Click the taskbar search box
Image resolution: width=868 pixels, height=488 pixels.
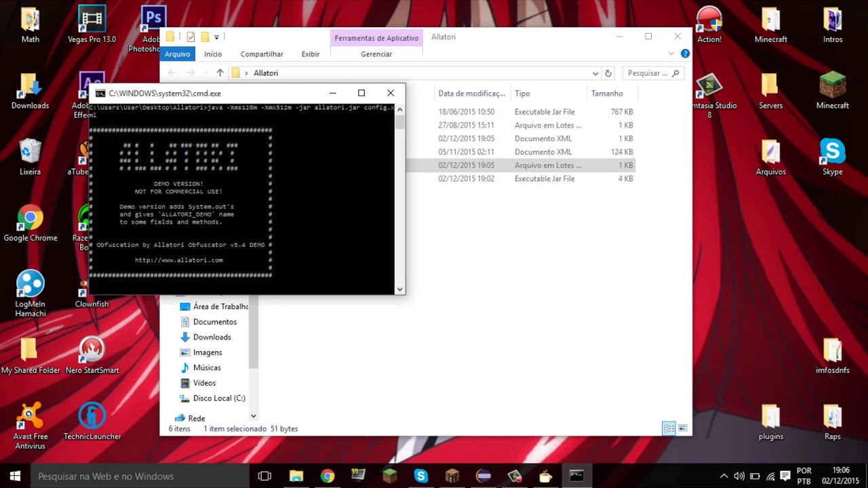[139, 476]
